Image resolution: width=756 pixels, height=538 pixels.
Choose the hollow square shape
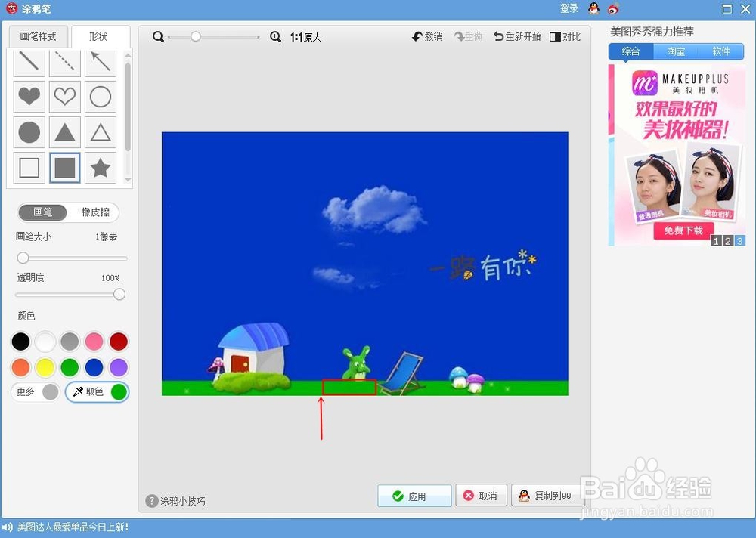click(29, 168)
